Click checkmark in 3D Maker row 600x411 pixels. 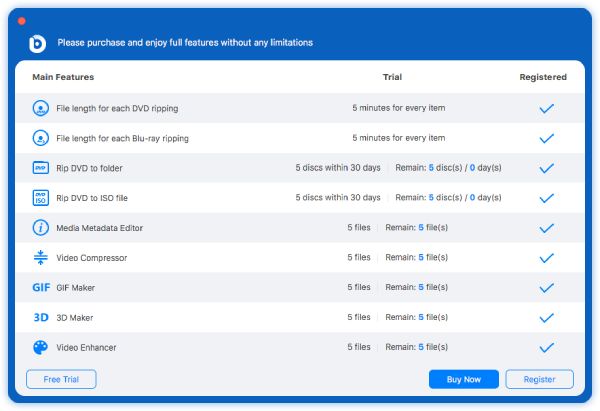point(546,318)
